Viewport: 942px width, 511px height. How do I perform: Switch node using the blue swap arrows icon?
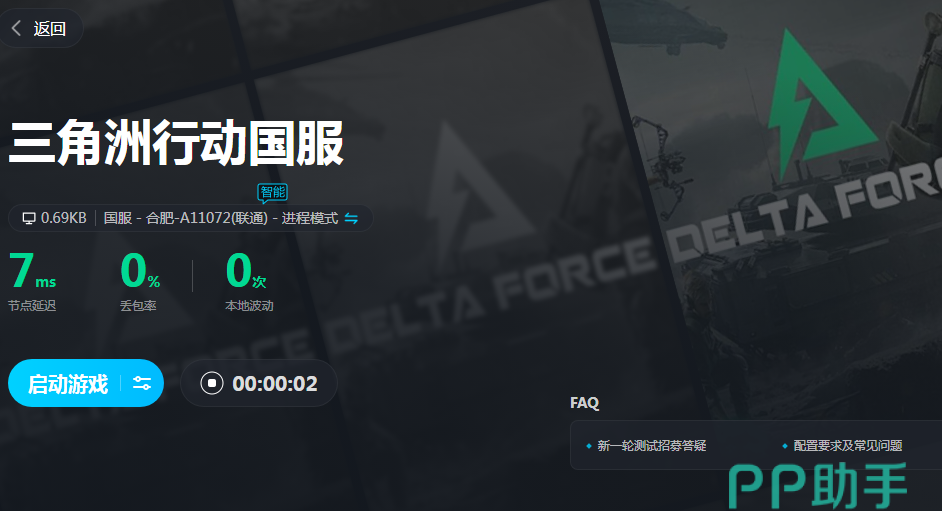click(351, 218)
